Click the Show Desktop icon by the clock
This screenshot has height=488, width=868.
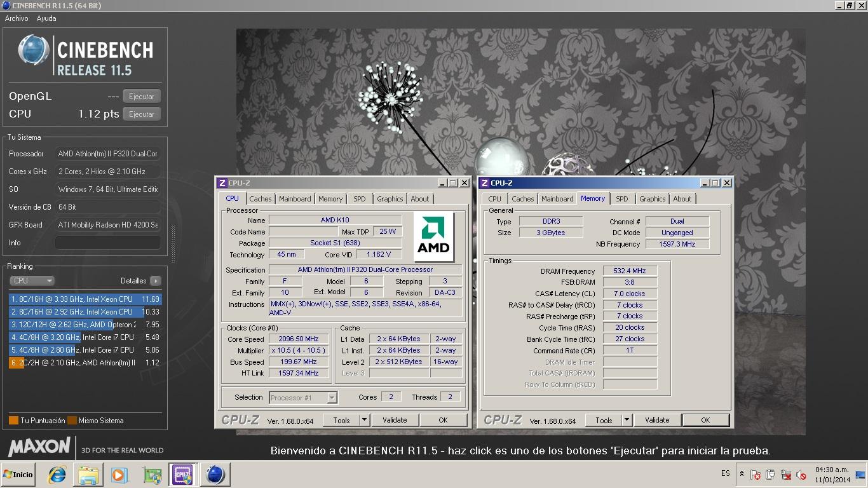point(860,475)
